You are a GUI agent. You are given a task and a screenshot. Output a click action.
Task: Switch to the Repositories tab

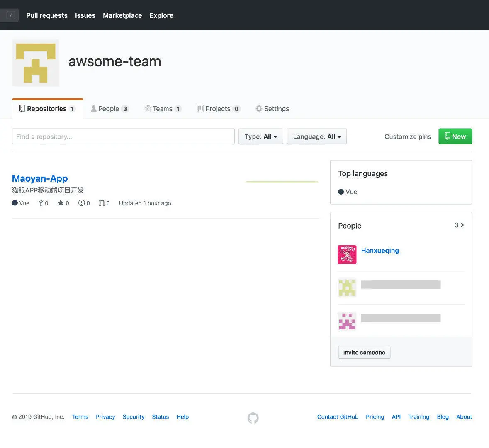coord(47,109)
